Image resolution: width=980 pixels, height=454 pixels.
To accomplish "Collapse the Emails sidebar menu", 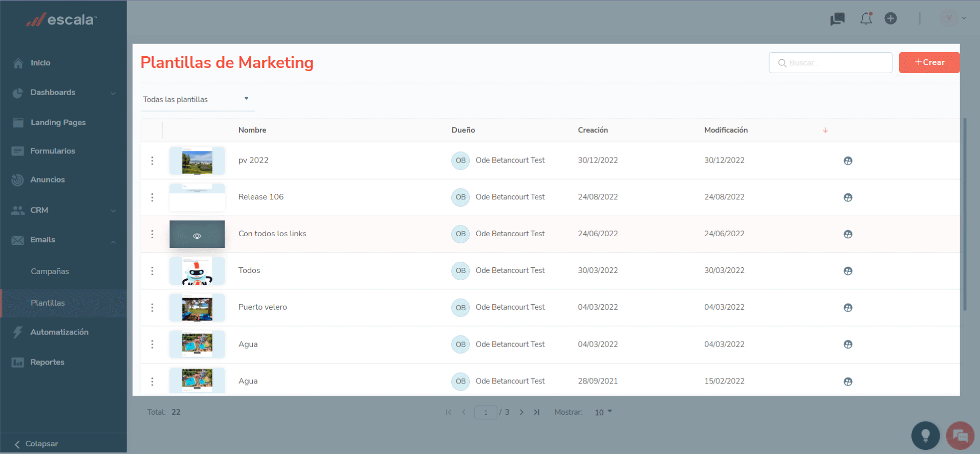I will tap(63, 240).
